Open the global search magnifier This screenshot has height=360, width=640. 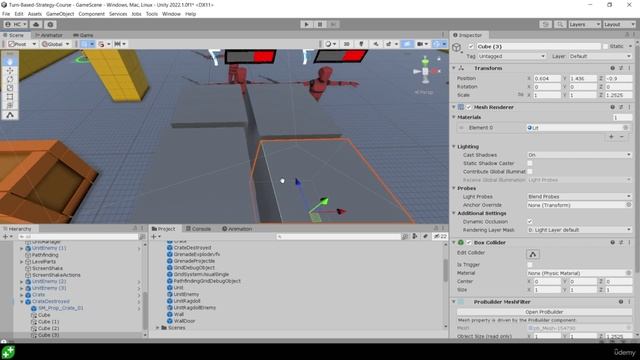click(x=560, y=24)
